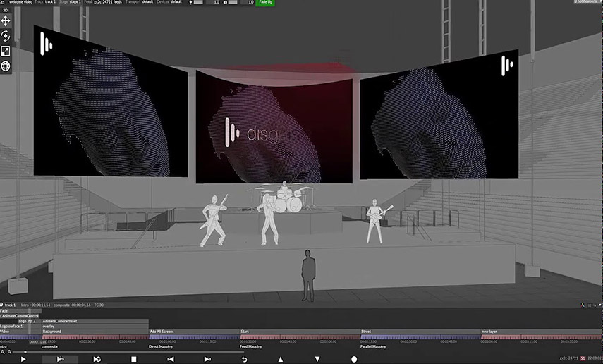Select the 'Video' layer in timeline
The height and width of the screenshot is (364, 603).
pos(20,332)
